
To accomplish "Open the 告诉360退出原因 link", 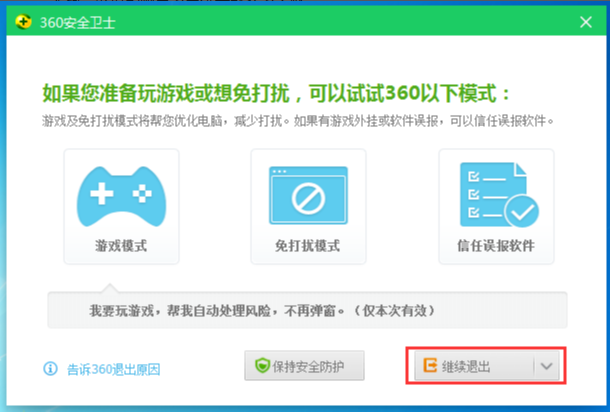I will [x=113, y=368].
